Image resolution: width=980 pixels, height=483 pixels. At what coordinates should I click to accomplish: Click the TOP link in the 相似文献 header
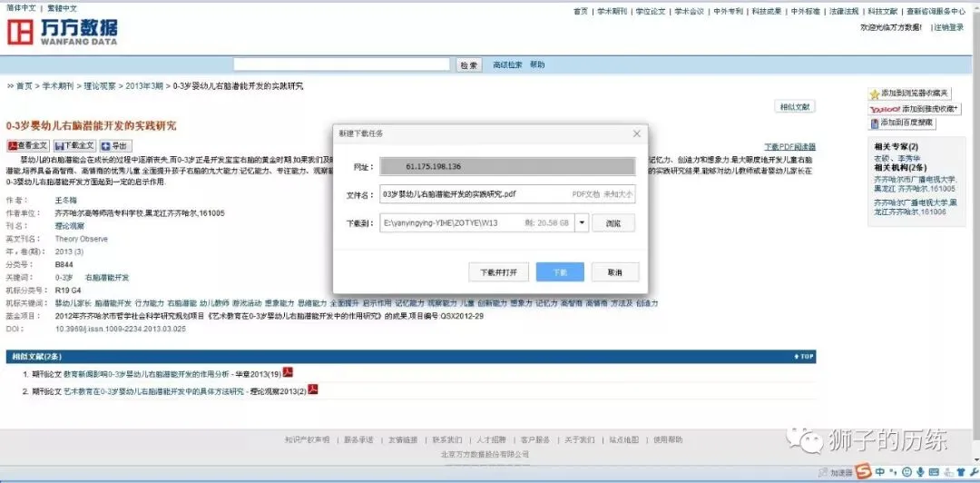tap(804, 357)
